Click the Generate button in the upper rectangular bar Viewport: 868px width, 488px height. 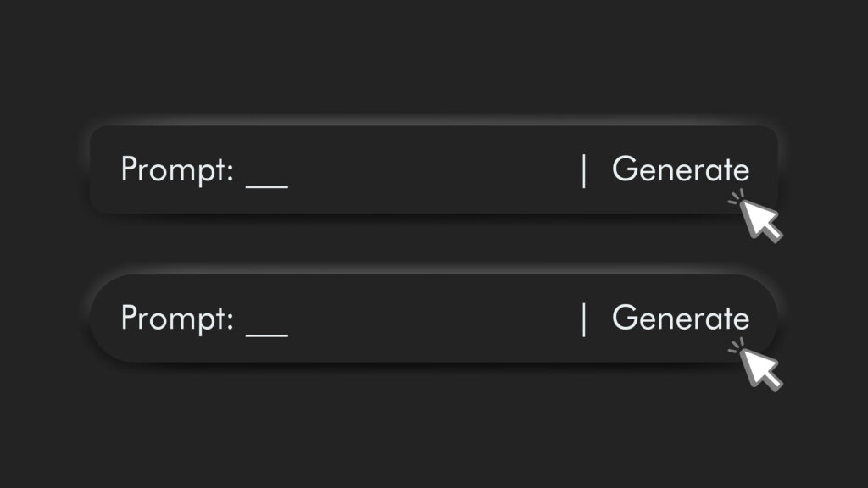pos(681,169)
